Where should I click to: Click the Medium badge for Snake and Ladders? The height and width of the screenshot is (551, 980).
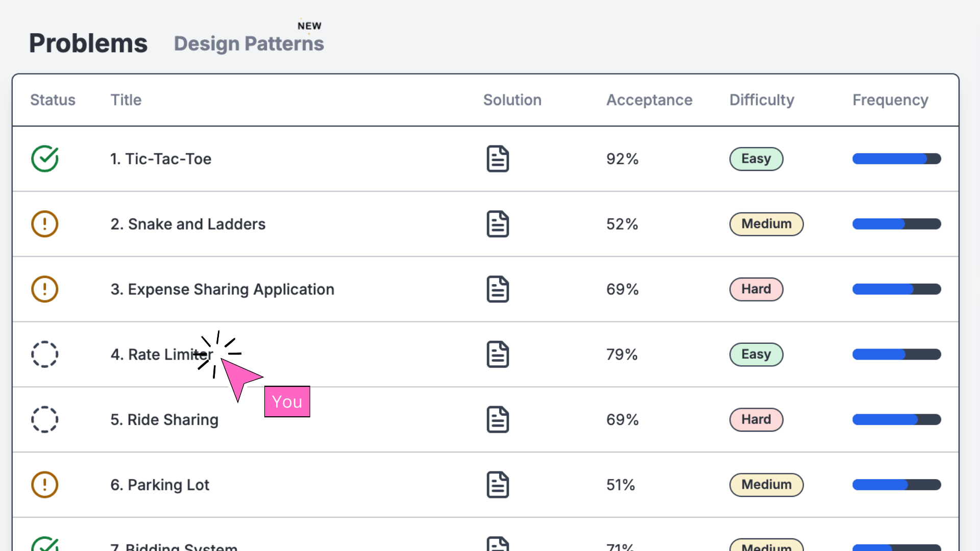[766, 224]
